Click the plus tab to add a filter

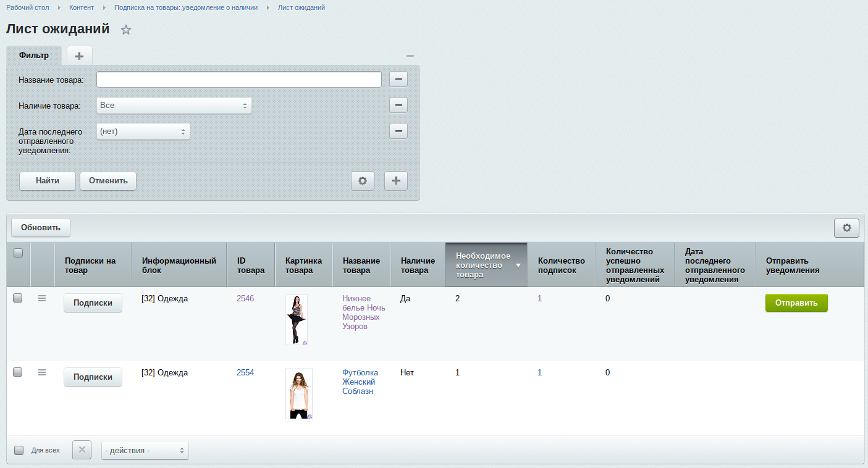(79, 56)
